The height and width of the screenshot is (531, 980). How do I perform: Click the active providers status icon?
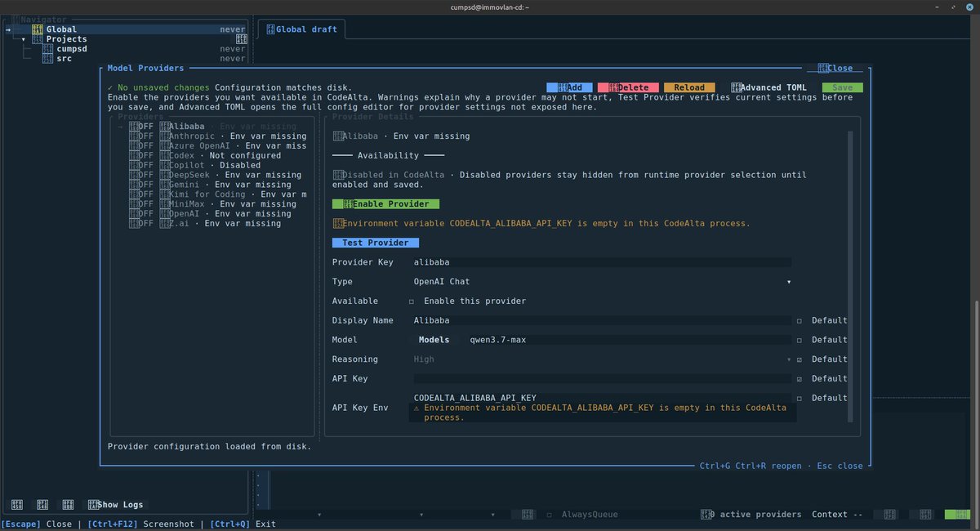pyautogui.click(x=706, y=515)
